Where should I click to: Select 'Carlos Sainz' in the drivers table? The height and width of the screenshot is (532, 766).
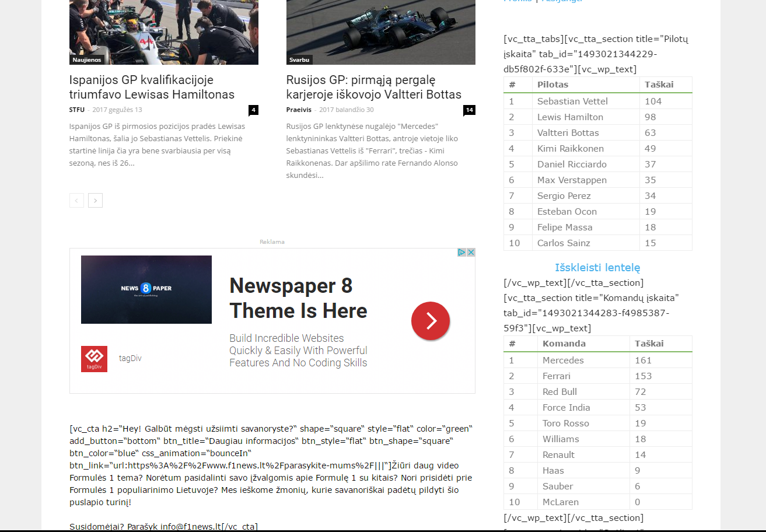point(564,243)
